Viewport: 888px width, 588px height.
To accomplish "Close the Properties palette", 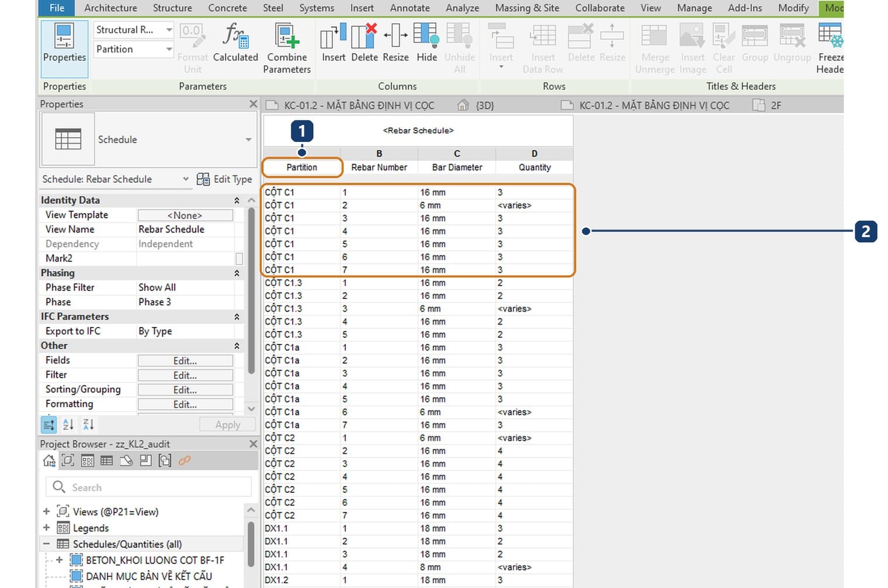I will [253, 104].
